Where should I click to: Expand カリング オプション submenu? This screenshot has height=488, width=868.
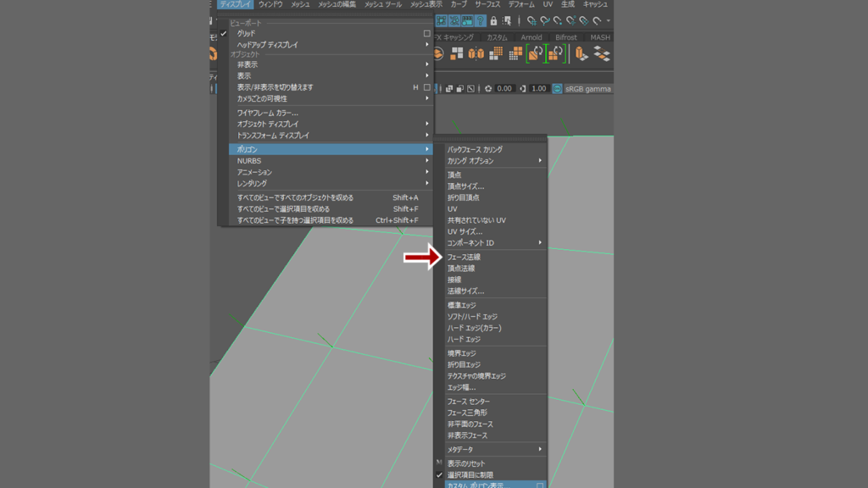[491, 161]
